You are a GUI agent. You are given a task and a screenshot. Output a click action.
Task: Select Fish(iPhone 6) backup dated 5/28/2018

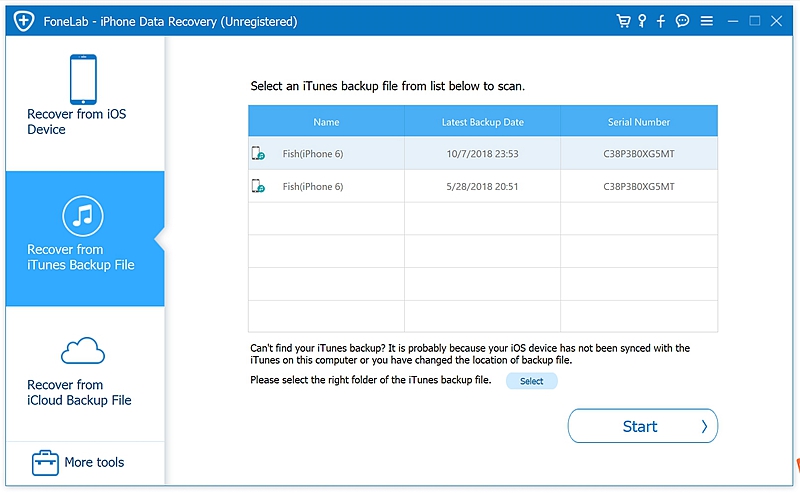point(483,186)
